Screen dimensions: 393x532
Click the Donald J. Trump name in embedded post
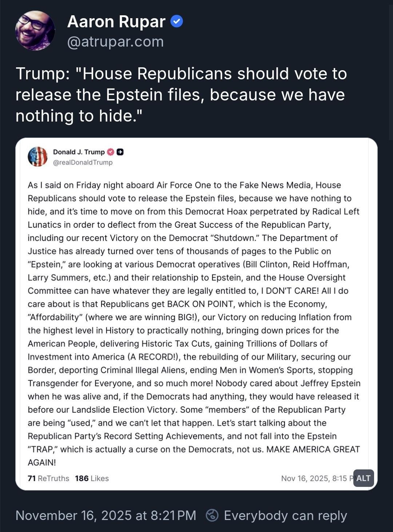pos(79,152)
